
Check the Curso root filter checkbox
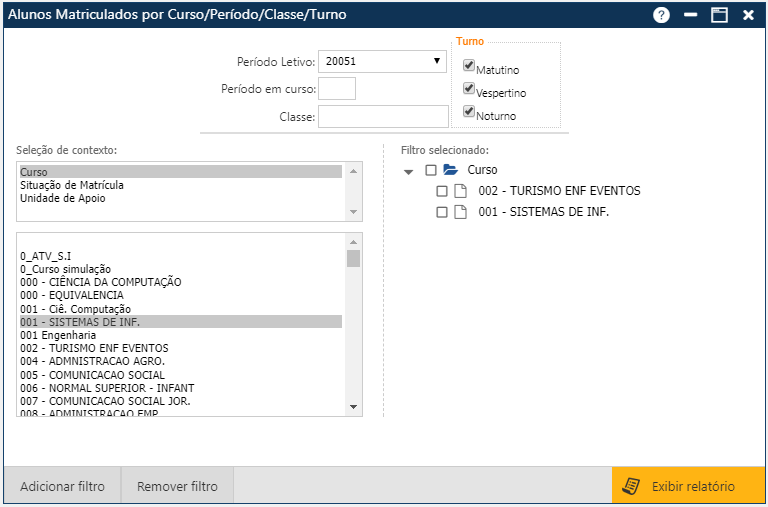[431, 170]
